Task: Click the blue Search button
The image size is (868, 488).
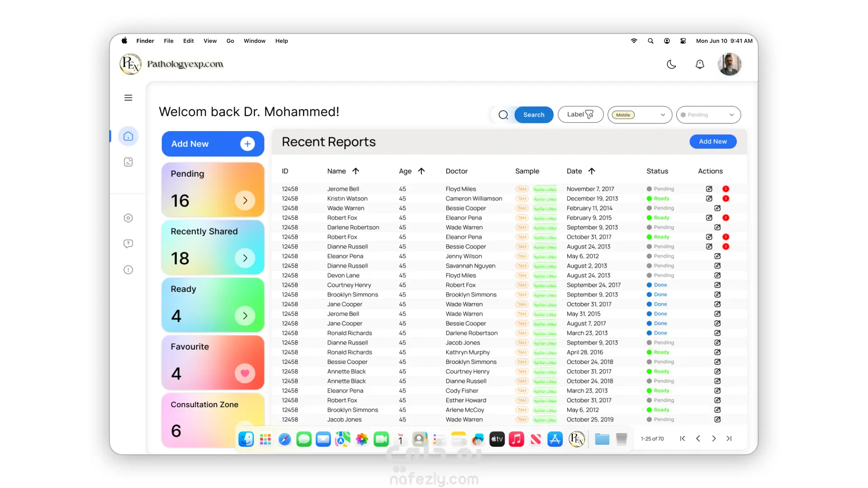Action: pyautogui.click(x=533, y=115)
